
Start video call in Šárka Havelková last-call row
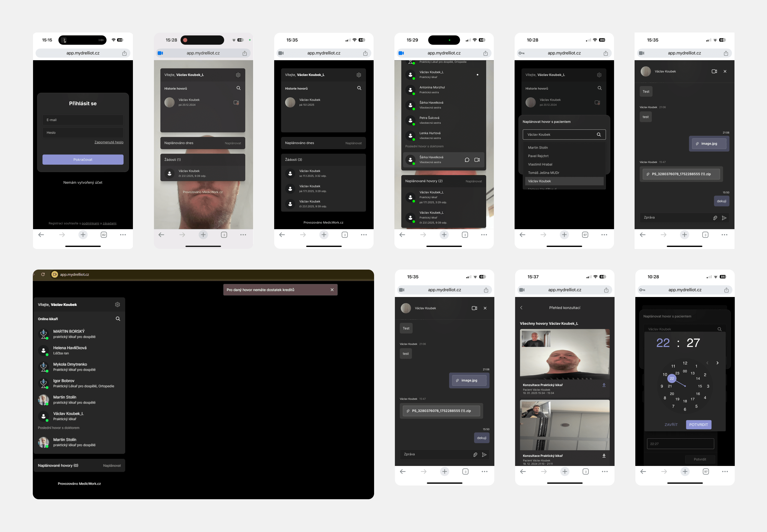(x=477, y=160)
